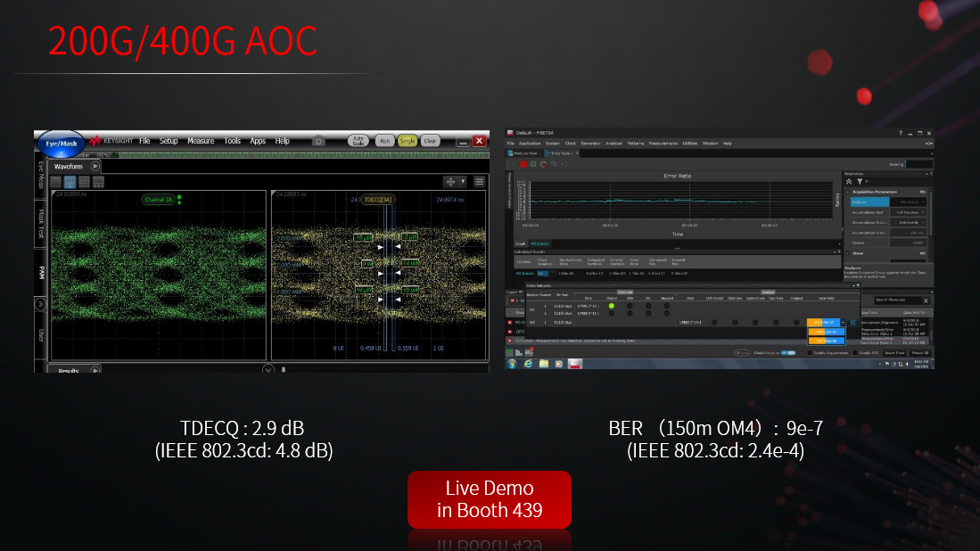Image resolution: width=980 pixels, height=551 pixels.
Task: Open the Accumulation End dropdown
Action: (x=910, y=212)
